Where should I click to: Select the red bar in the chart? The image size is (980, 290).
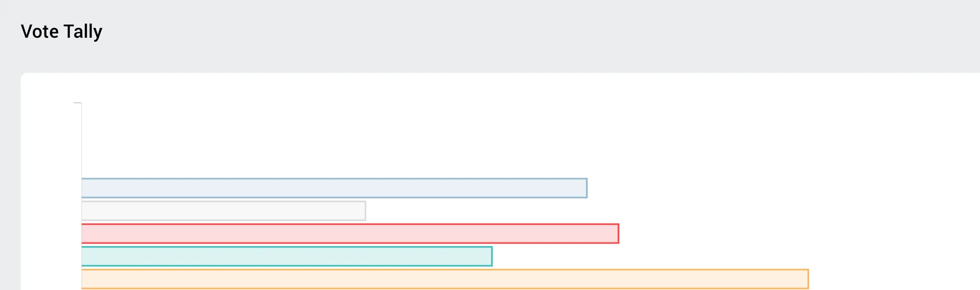(x=350, y=234)
